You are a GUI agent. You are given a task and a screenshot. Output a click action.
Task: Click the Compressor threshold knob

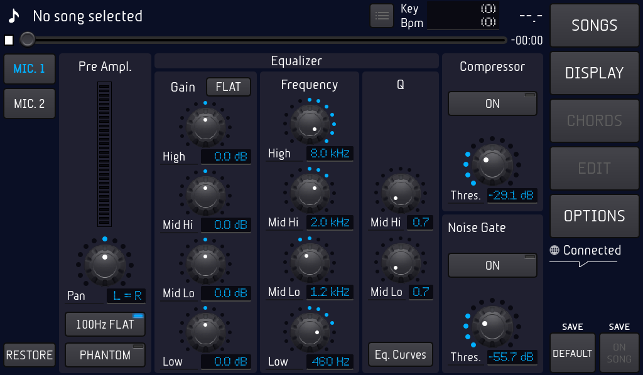(492, 164)
